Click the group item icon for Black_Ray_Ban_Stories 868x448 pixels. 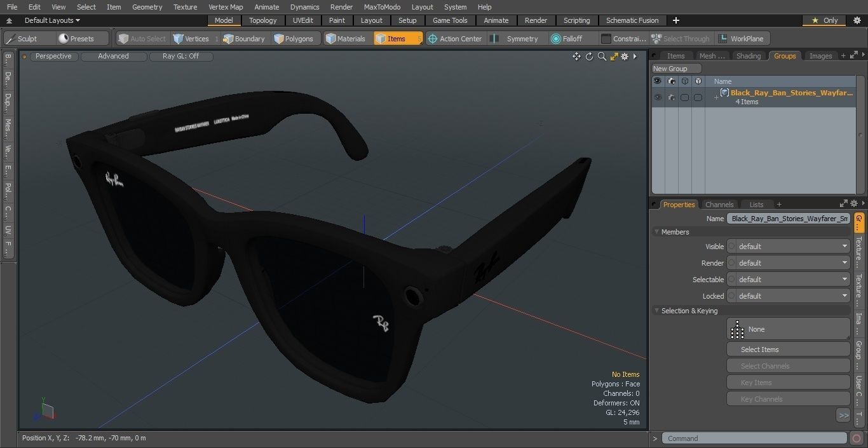click(724, 93)
